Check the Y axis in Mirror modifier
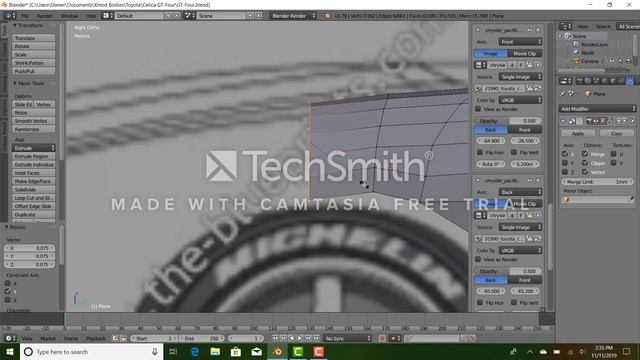The width and height of the screenshot is (640, 360). coord(565,163)
